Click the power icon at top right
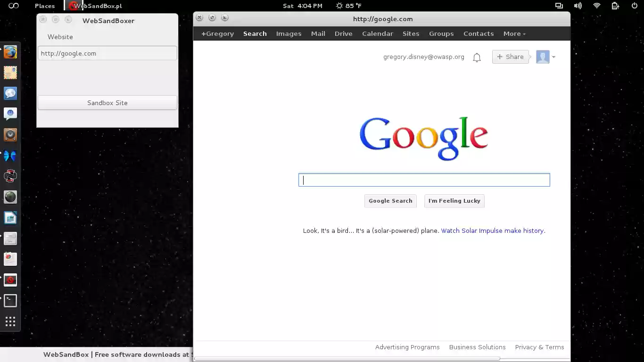 click(634, 6)
